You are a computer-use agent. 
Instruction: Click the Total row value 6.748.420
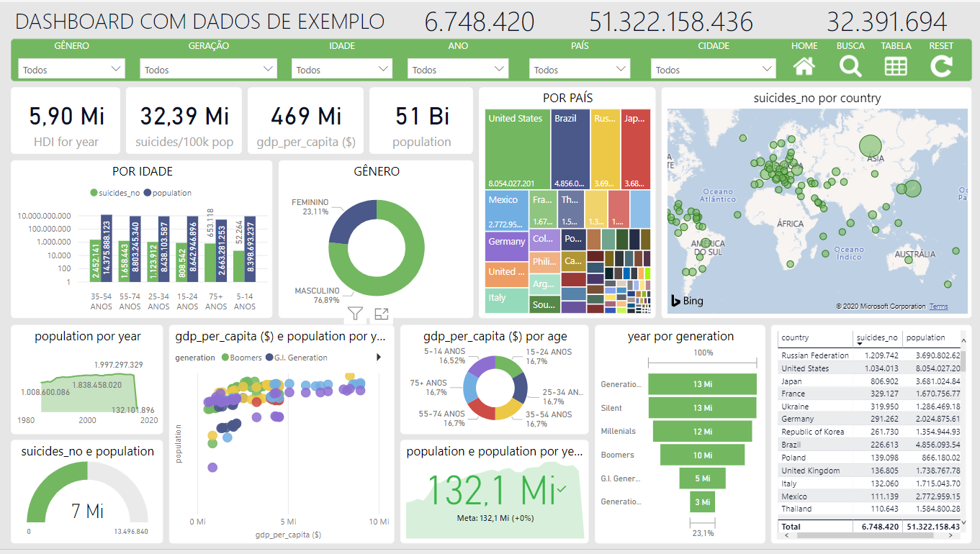point(880,527)
